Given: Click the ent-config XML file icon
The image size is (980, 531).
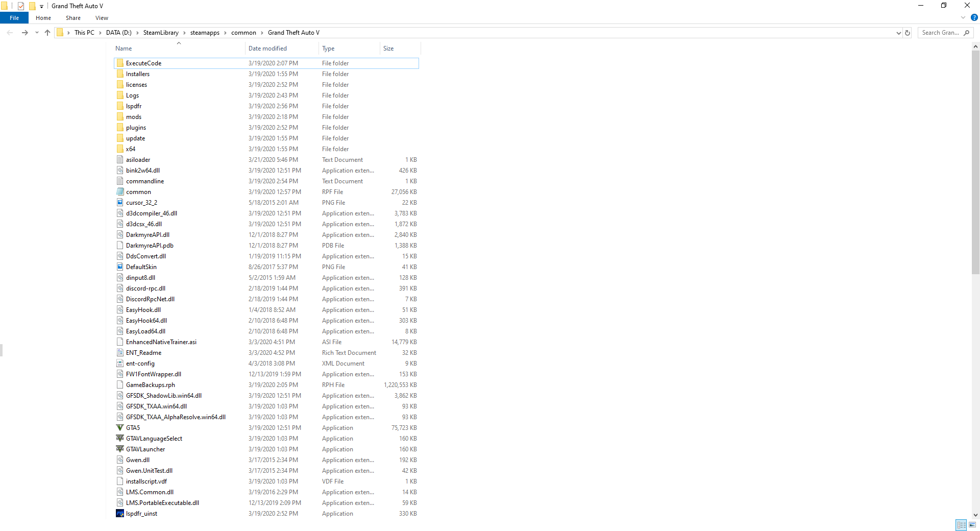Looking at the screenshot, I should point(120,364).
